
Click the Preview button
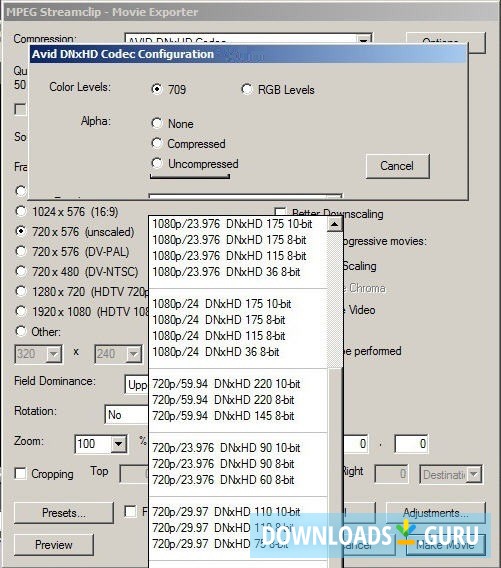[54, 544]
